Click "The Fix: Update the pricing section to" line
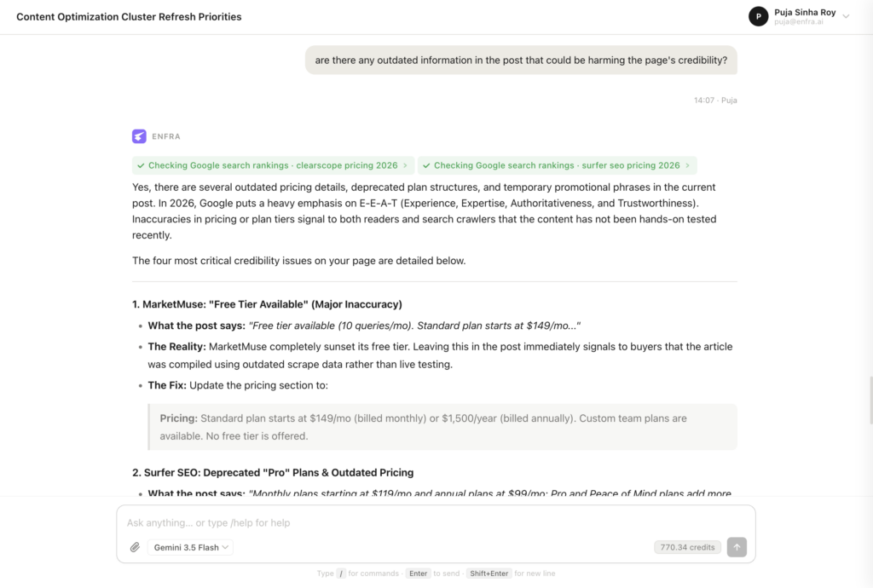 238,385
